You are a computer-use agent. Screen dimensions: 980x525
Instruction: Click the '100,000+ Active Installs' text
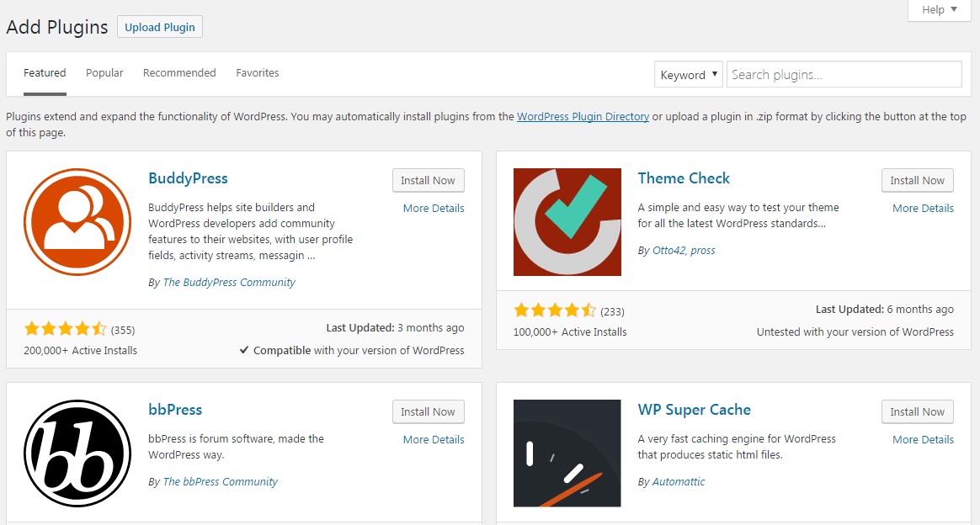(570, 332)
